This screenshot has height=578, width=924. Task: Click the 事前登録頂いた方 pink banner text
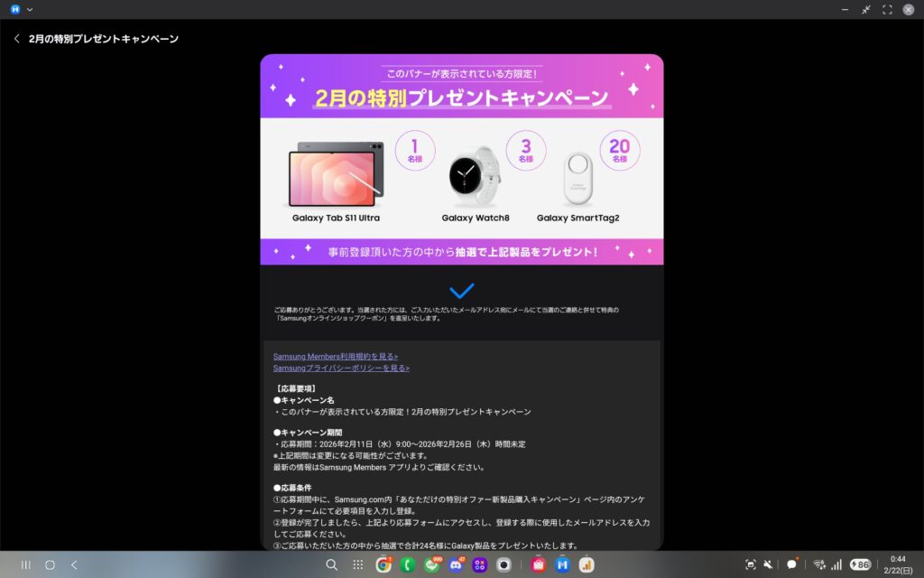[x=463, y=252]
